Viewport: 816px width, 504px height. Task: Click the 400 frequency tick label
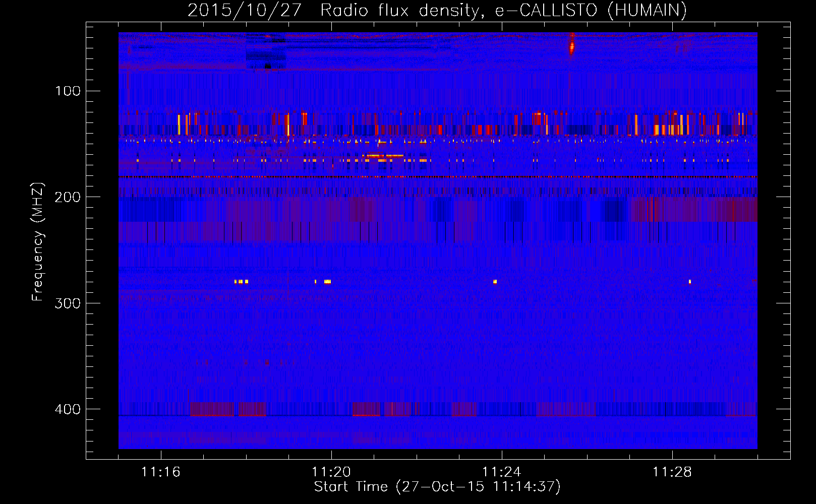click(x=68, y=409)
